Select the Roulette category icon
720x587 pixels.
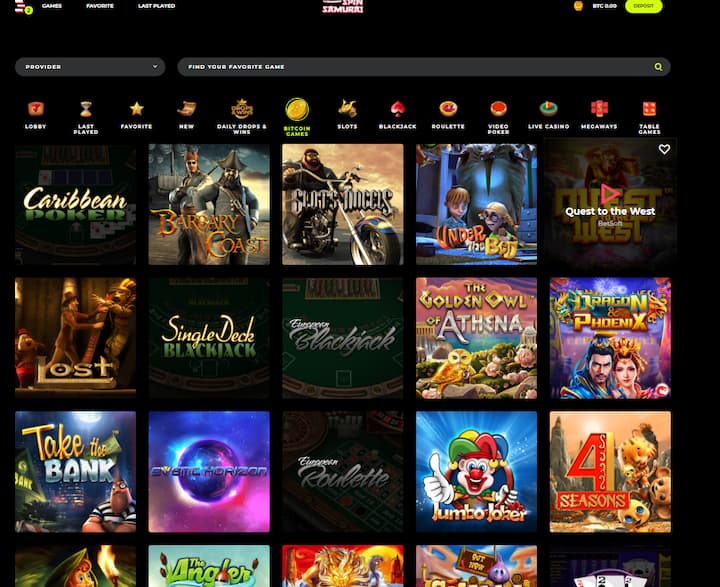(448, 109)
